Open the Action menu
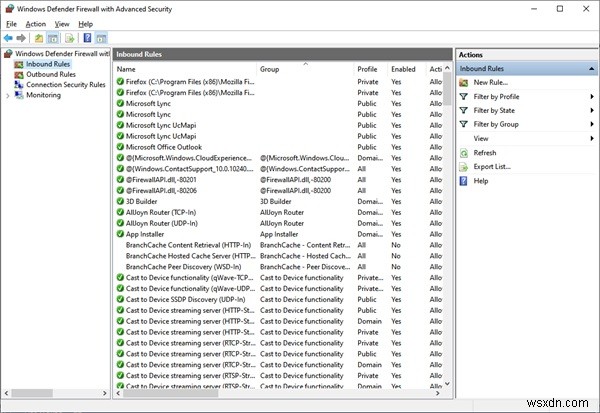The width and height of the screenshot is (600, 413). tap(36, 24)
